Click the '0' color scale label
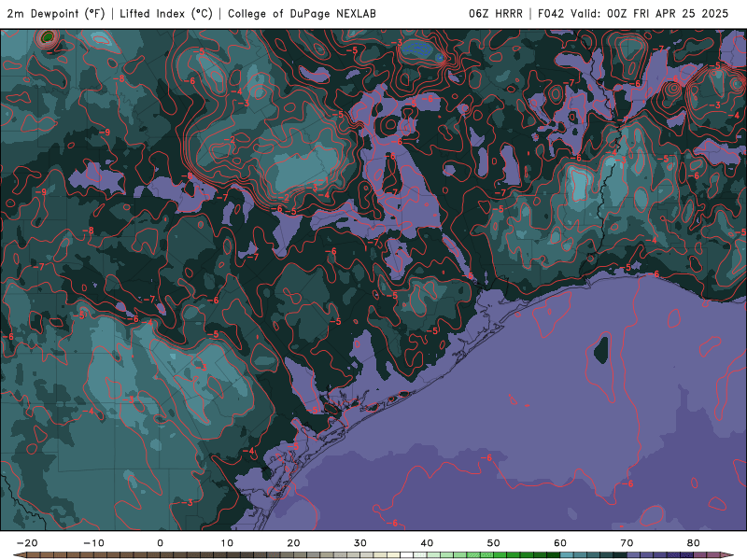The image size is (747, 560). pos(160,543)
